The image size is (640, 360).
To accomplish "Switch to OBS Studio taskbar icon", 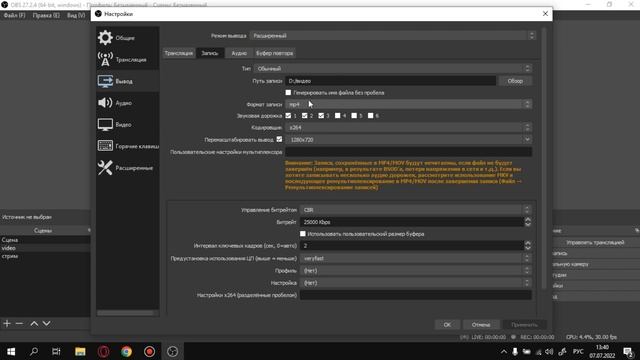I will coord(173,351).
